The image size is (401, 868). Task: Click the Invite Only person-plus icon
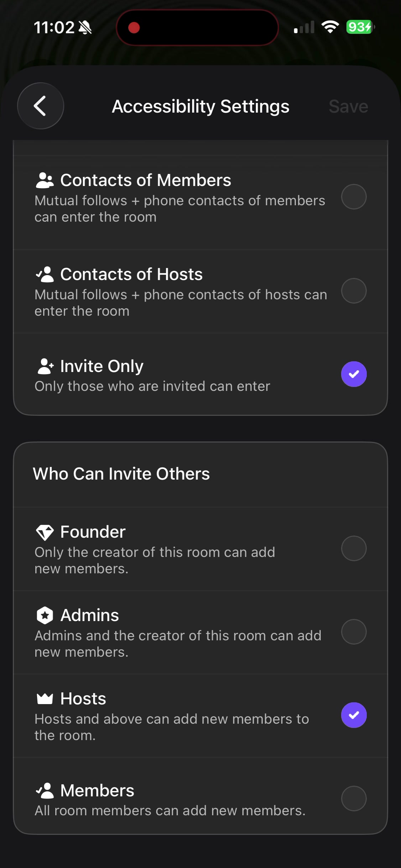point(45,366)
